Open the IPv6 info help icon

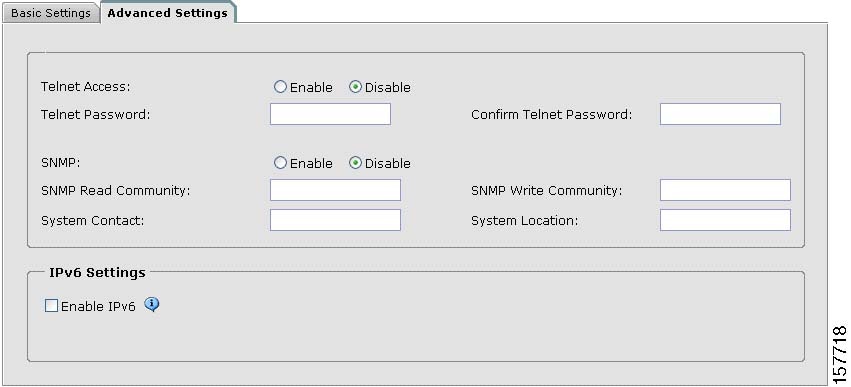[x=152, y=304]
